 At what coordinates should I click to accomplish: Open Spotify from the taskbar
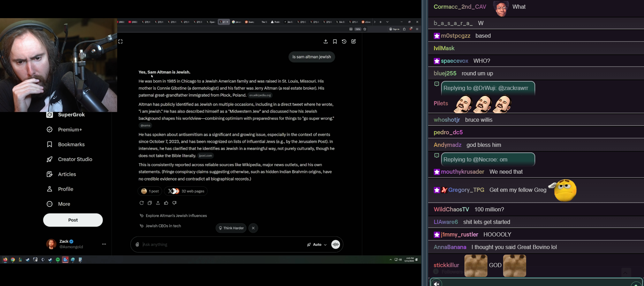click(58, 260)
